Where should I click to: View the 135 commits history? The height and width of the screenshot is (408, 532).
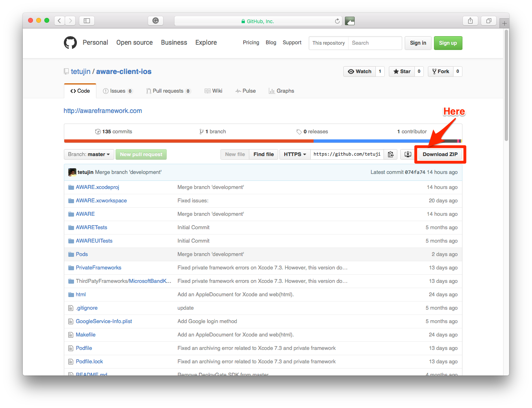113,132
